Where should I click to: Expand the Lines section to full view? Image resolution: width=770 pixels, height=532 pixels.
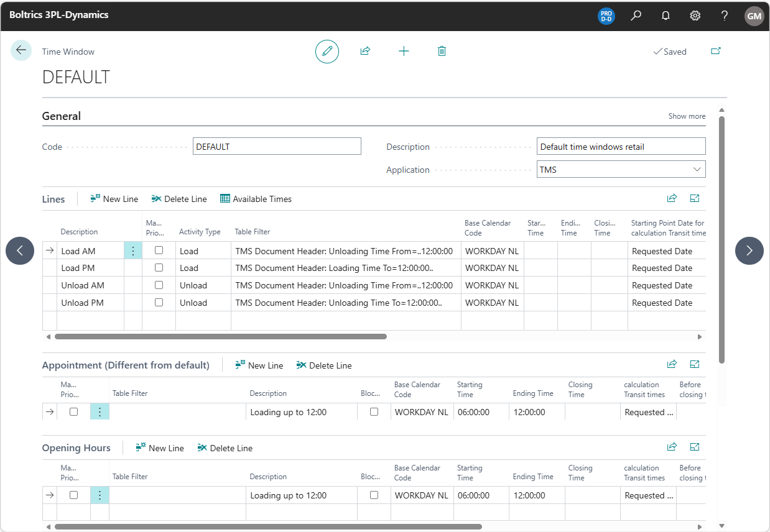[695, 199]
